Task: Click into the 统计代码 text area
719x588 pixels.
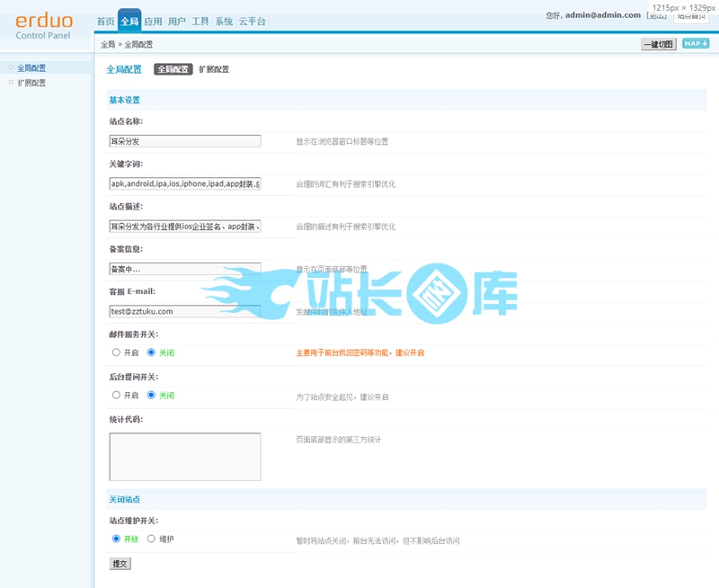Action: tap(185, 457)
